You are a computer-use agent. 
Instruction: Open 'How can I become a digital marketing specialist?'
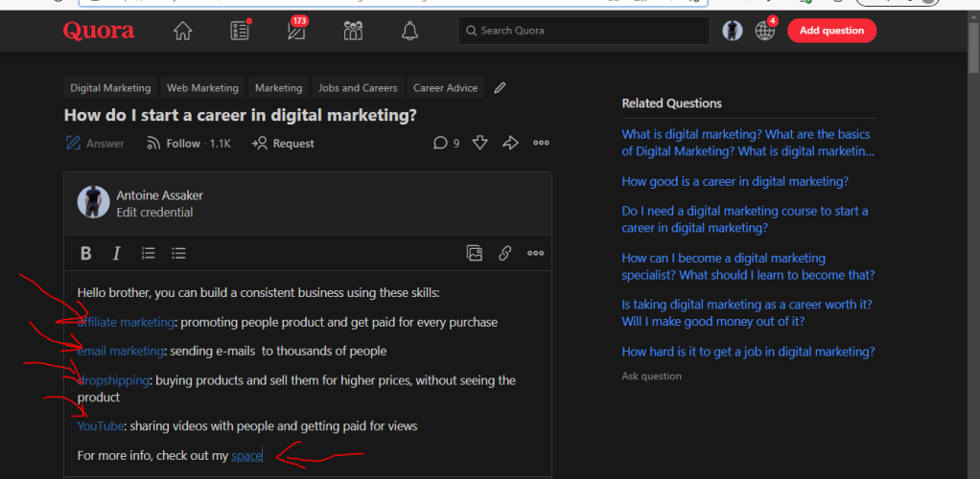coord(748,266)
